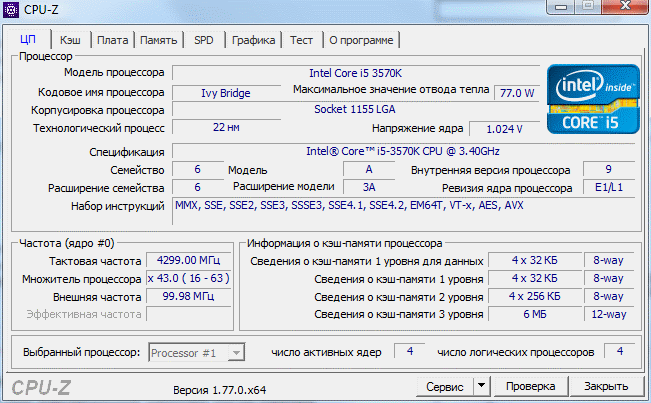Click the 1.024 V core voltage field
Screen dimensions: 651x403
pos(503,129)
